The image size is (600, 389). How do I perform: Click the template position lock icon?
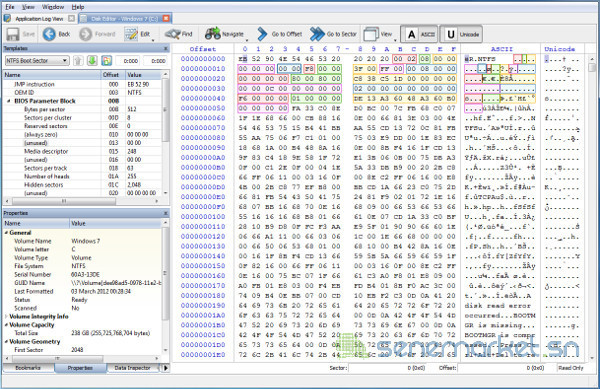(x=106, y=60)
